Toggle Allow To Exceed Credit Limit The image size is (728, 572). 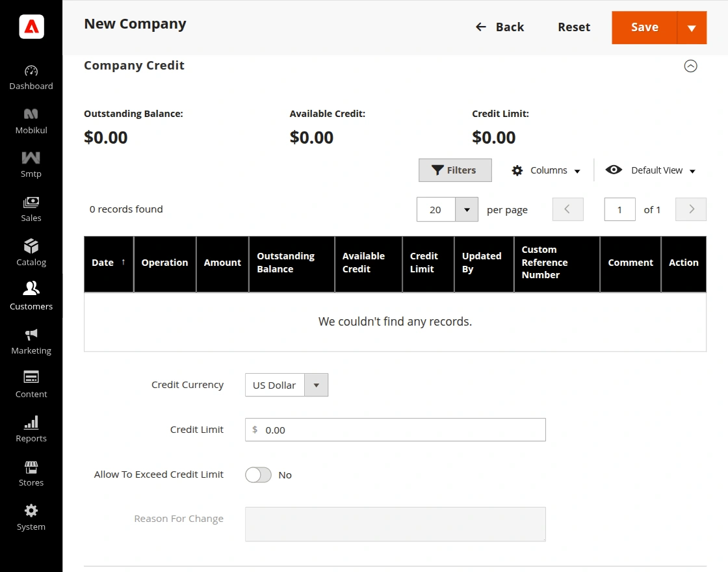coord(258,475)
